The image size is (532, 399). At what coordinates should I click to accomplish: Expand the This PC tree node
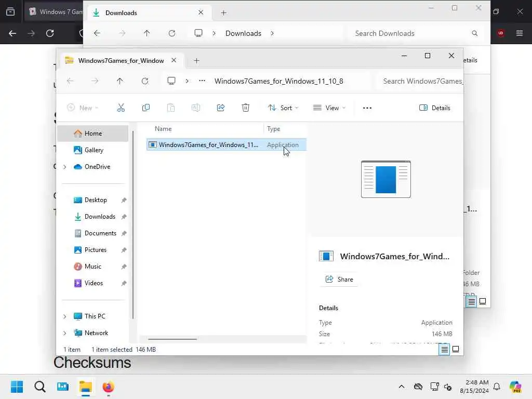click(x=65, y=316)
